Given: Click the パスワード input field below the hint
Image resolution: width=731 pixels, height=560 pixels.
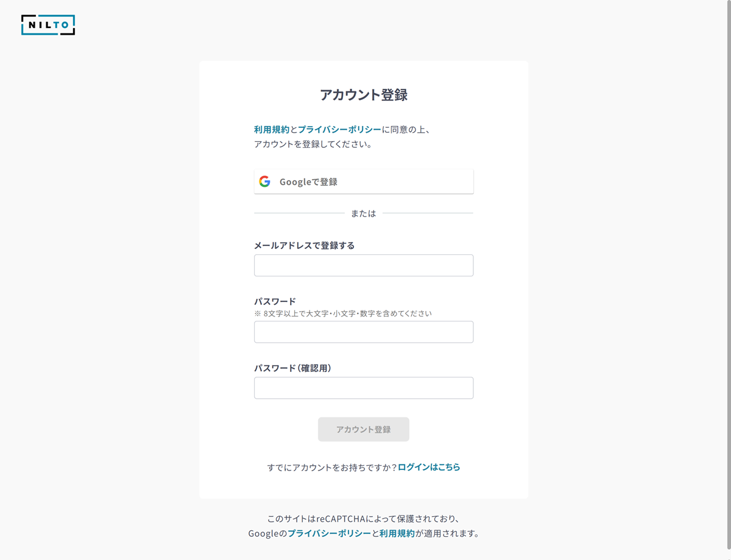Looking at the screenshot, I should [x=364, y=332].
